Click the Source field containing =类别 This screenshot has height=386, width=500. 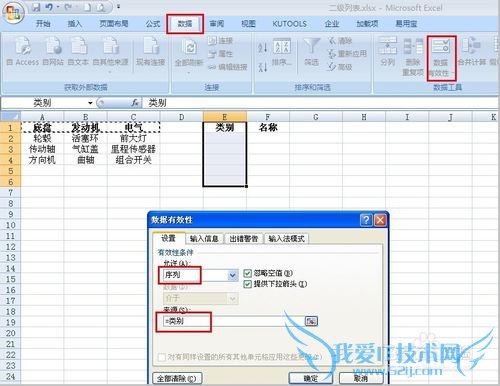pos(233,321)
